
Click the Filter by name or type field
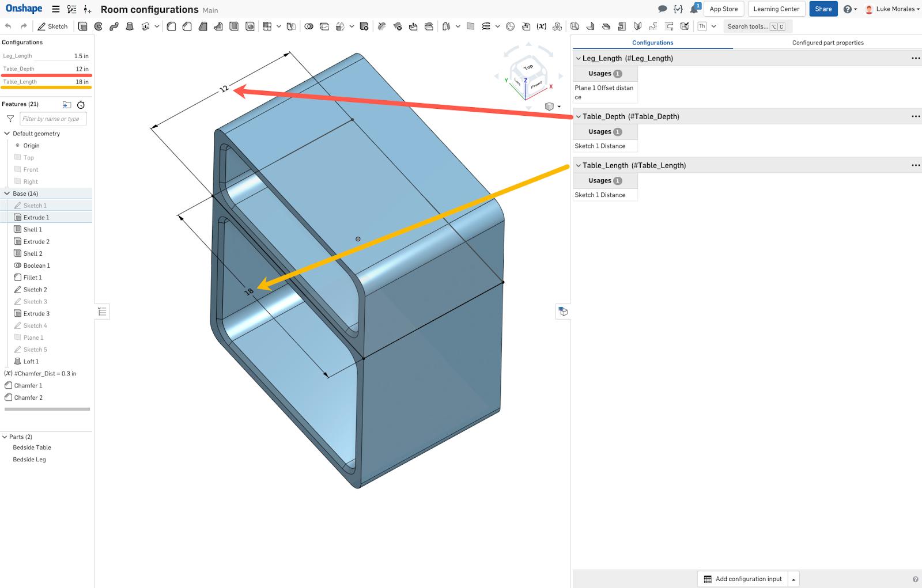click(x=53, y=119)
